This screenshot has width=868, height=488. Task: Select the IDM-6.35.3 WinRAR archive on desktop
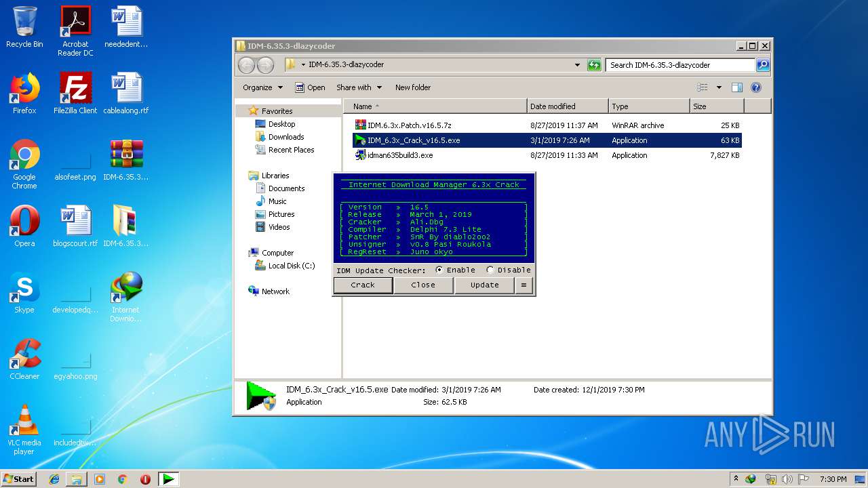126,160
